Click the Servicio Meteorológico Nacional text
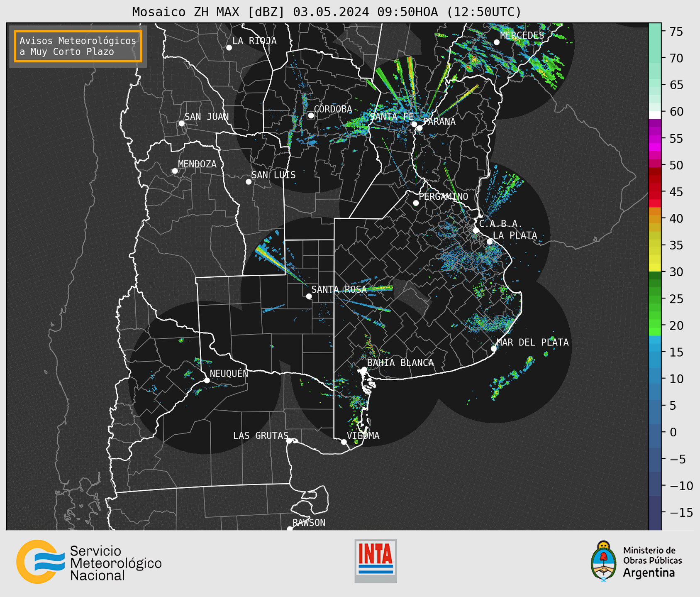Viewport: 700px width, 597px height. [116, 563]
